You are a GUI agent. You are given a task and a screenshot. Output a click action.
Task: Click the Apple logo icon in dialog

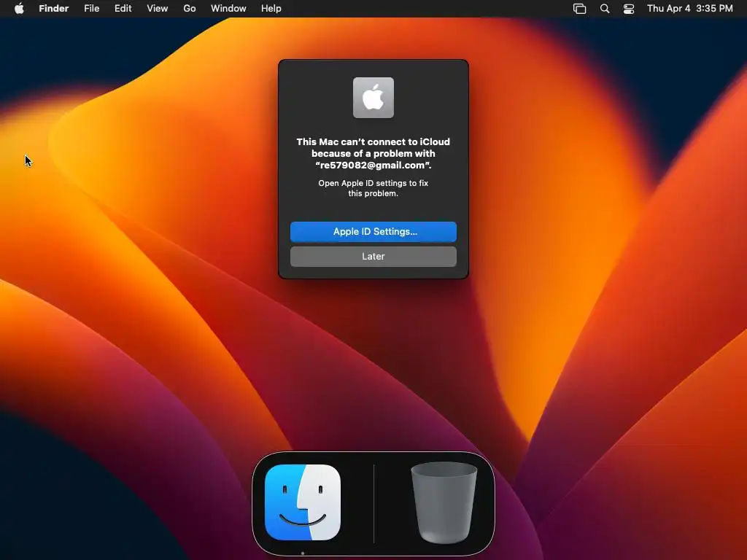click(373, 98)
